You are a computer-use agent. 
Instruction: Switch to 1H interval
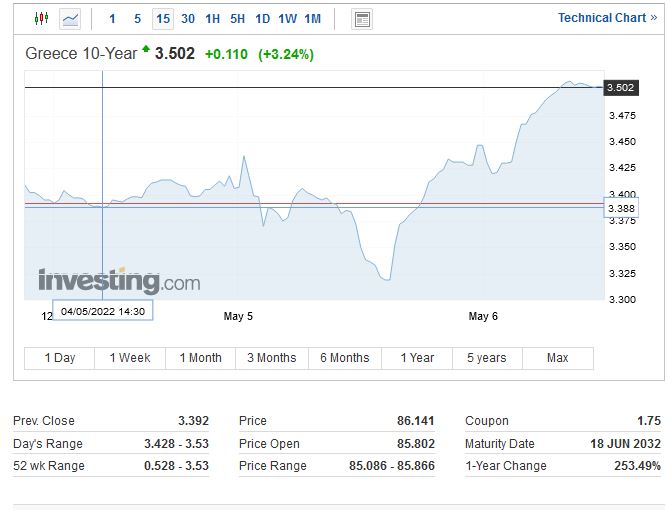coord(213,19)
